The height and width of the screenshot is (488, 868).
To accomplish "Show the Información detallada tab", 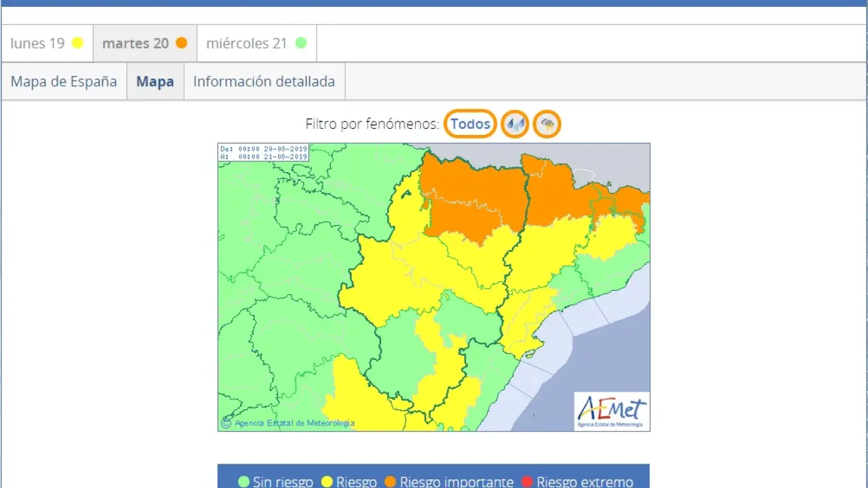I will (264, 82).
